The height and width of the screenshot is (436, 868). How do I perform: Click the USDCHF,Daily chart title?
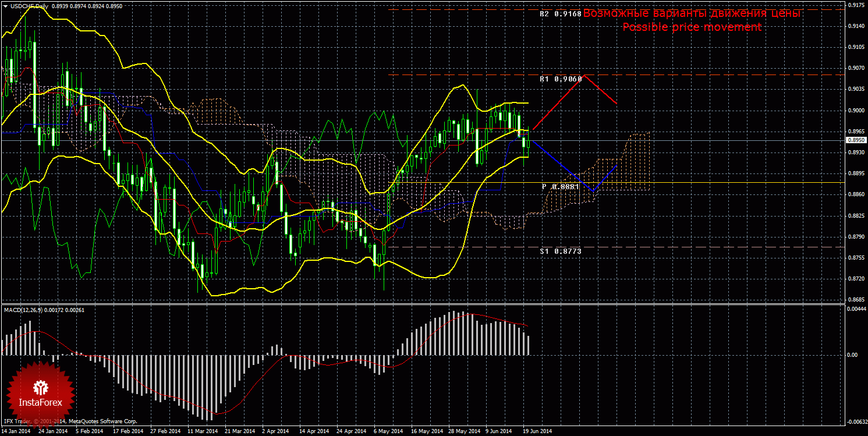29,6
